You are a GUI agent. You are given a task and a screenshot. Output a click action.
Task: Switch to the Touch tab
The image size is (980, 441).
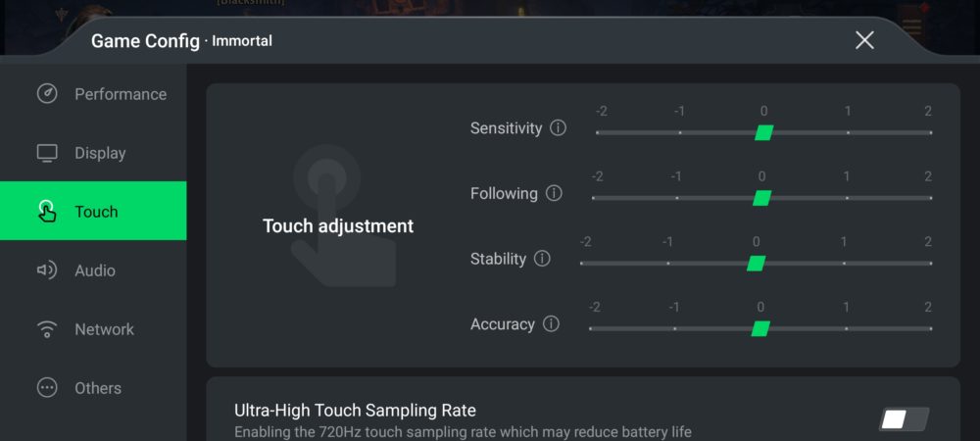pos(93,211)
